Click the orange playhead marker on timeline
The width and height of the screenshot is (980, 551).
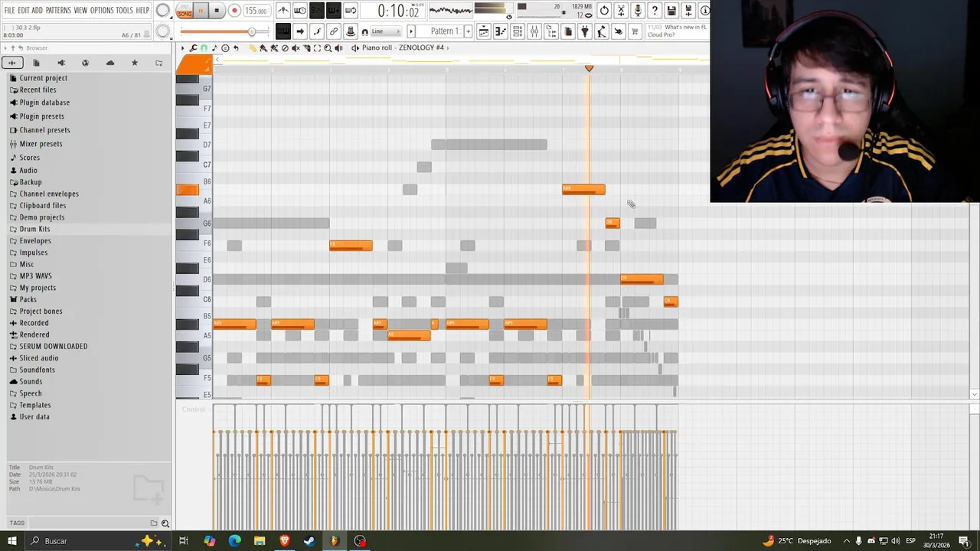(x=589, y=68)
